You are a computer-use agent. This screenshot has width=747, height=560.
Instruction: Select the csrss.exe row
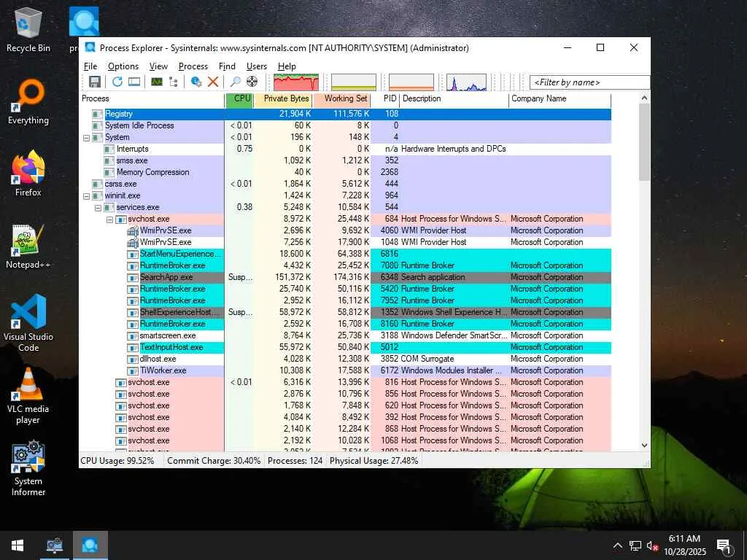[x=346, y=184]
